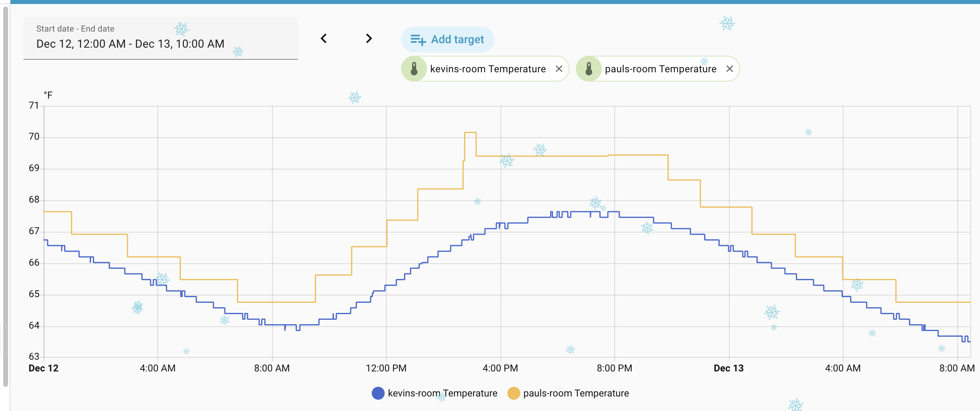Click the 12:00 PM x-axis label
The image size is (980, 411).
386,368
